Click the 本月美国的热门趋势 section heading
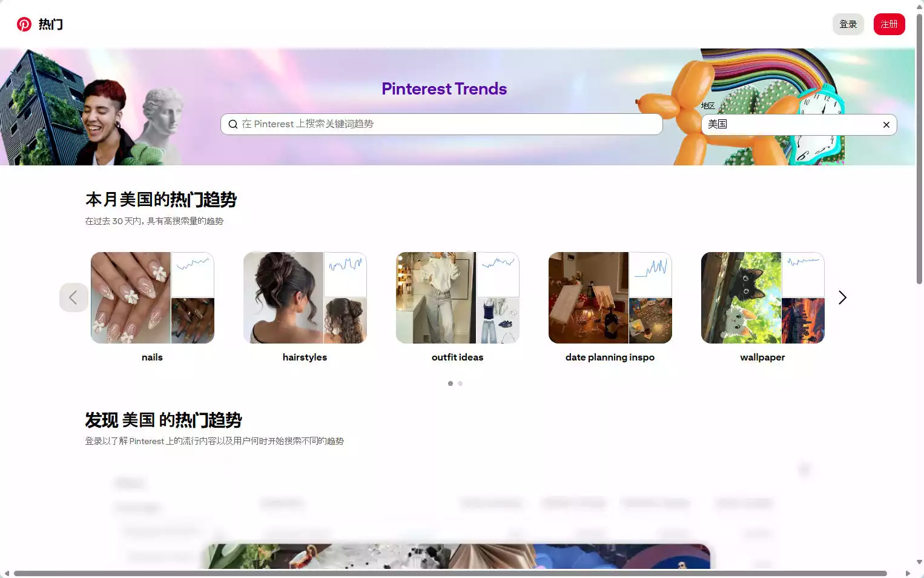 [x=161, y=199]
